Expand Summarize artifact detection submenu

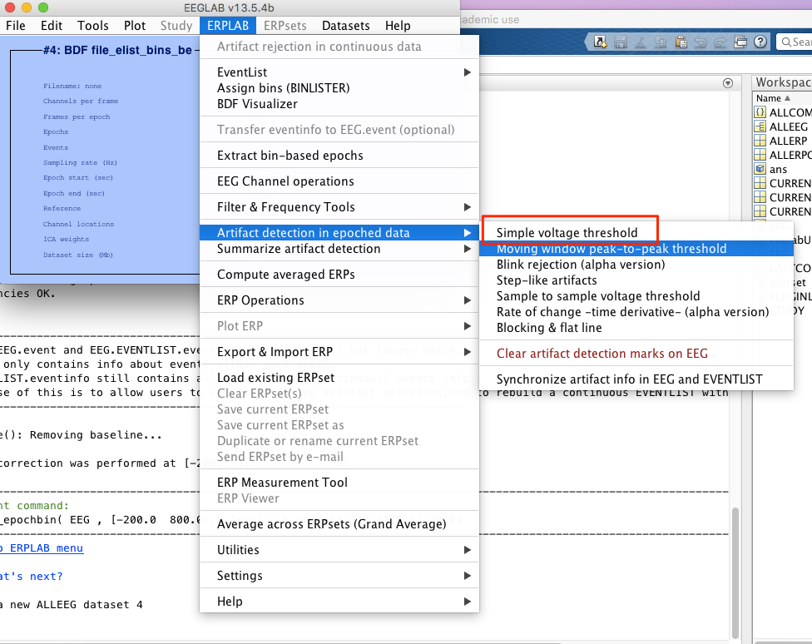point(339,249)
